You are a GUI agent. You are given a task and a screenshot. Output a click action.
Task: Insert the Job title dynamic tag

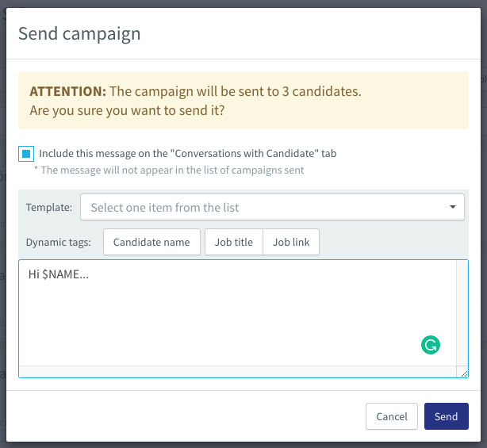point(234,243)
